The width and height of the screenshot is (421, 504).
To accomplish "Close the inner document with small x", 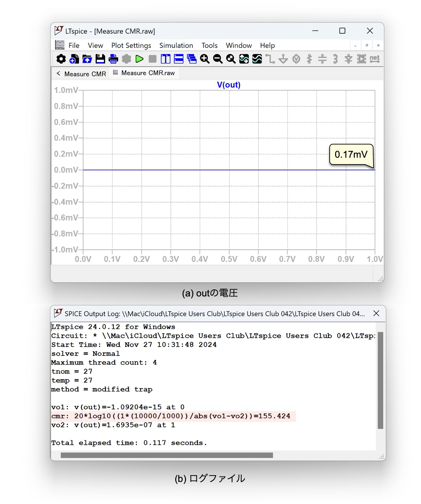I will point(378,45).
